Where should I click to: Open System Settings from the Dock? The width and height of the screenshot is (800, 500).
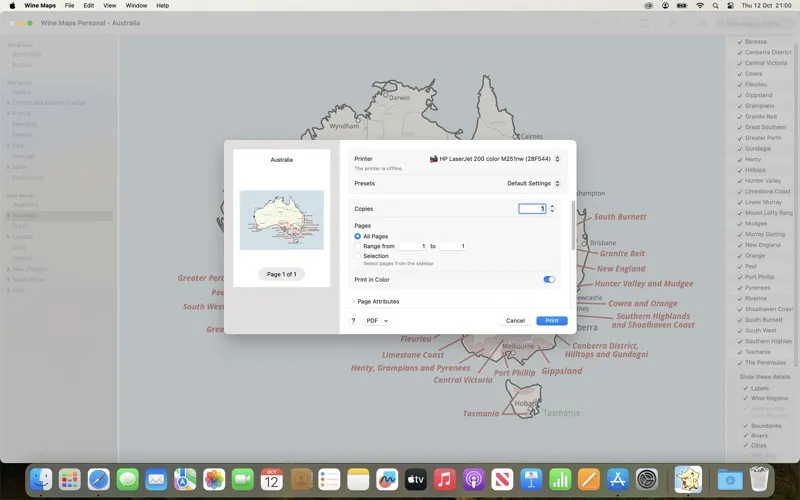[x=646, y=480]
